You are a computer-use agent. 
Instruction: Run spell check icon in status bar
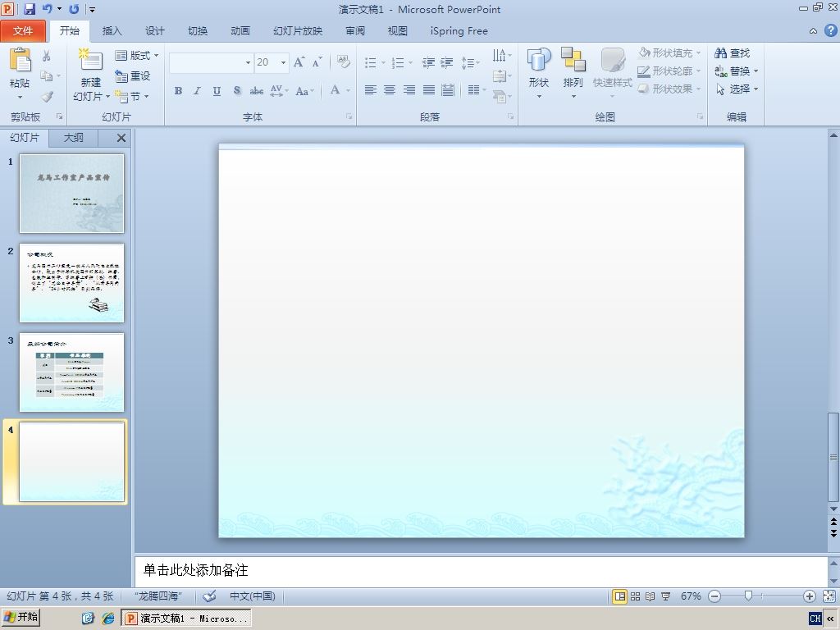point(209,596)
